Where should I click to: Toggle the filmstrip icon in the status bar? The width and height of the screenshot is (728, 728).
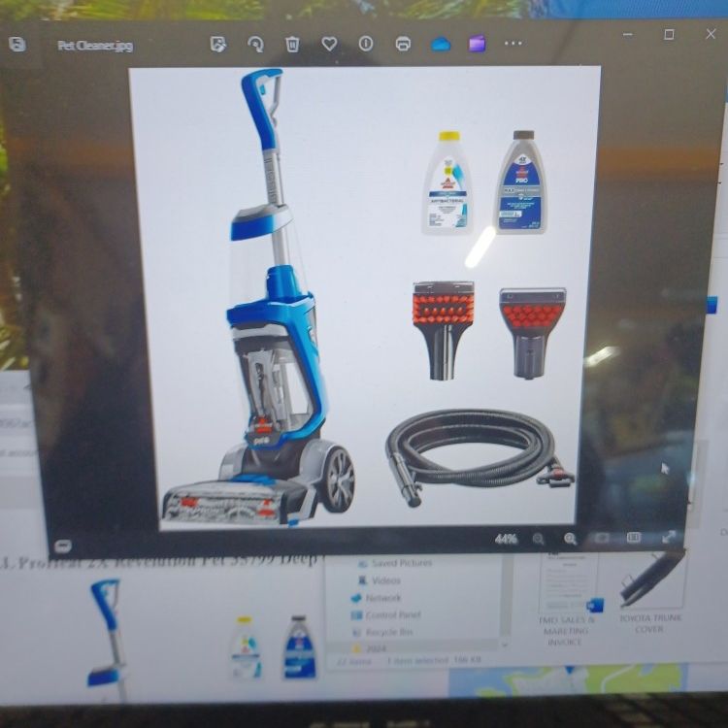tap(63, 546)
